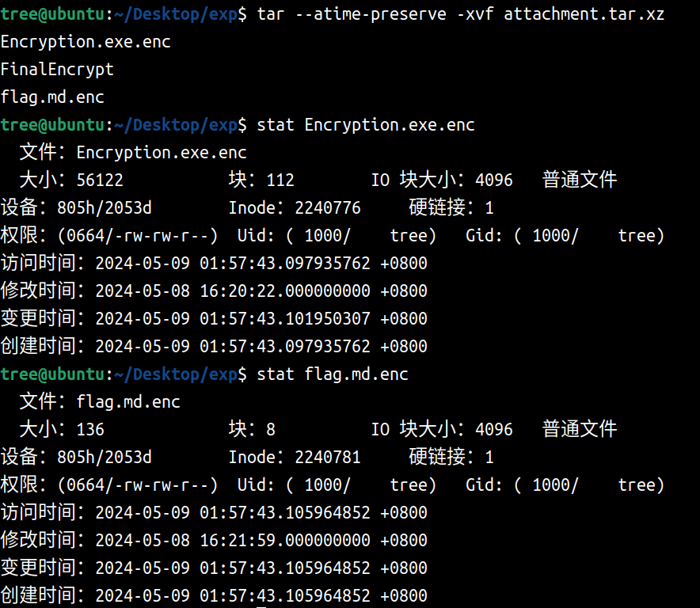
Task: Click the block count value 112
Action: (x=280, y=180)
